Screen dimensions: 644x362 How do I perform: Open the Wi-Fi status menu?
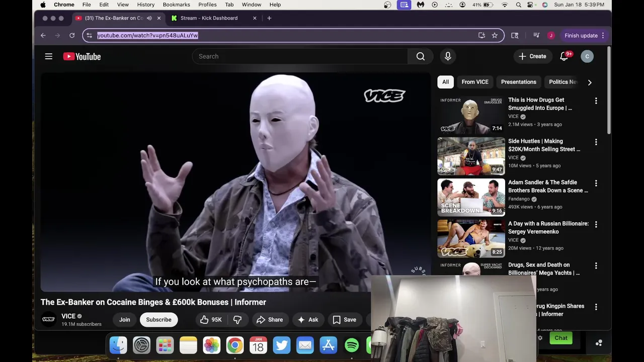pos(505,5)
